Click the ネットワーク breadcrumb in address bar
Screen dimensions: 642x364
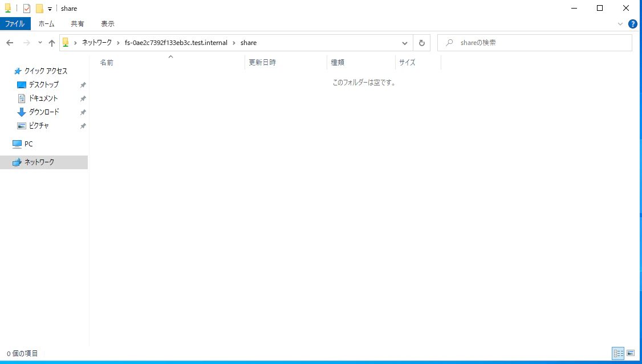[x=96, y=43]
